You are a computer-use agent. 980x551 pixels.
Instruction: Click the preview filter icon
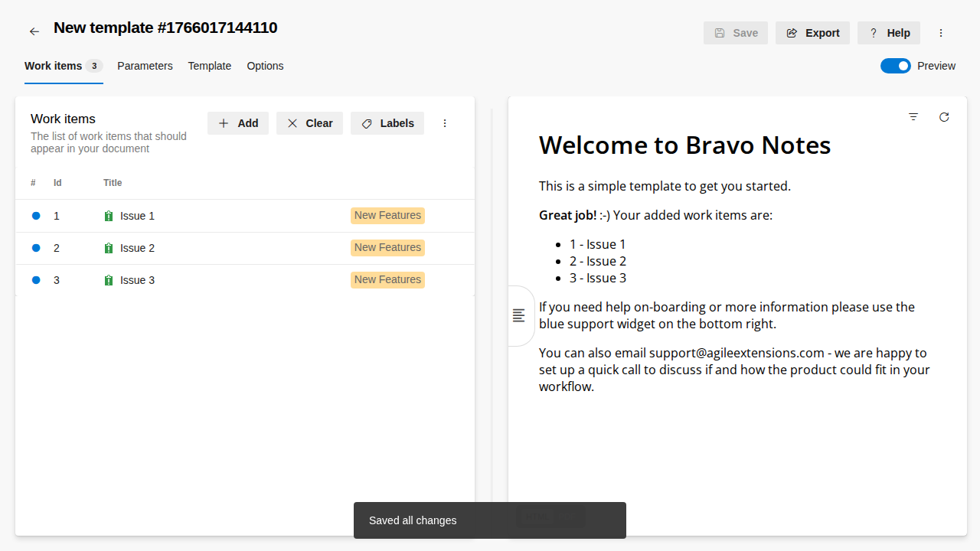tap(913, 117)
